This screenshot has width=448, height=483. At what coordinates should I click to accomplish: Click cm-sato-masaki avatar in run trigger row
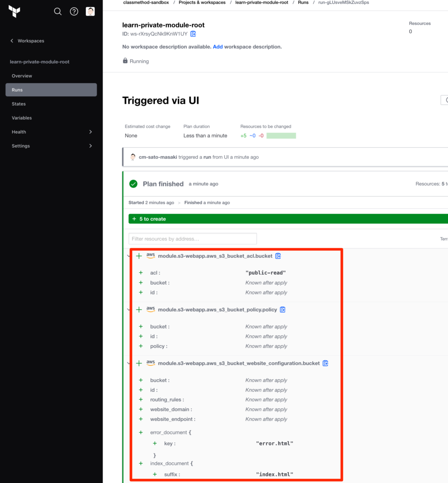[x=133, y=157]
